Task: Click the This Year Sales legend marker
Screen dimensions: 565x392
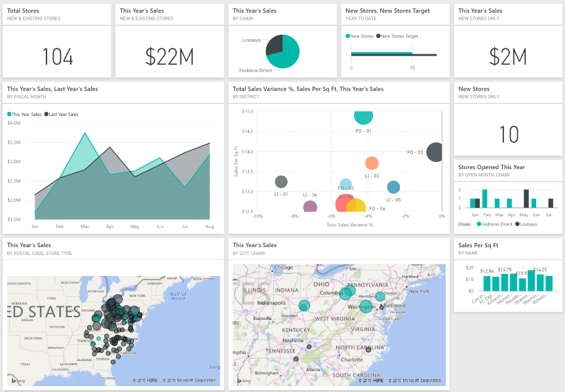Action: [x=9, y=113]
